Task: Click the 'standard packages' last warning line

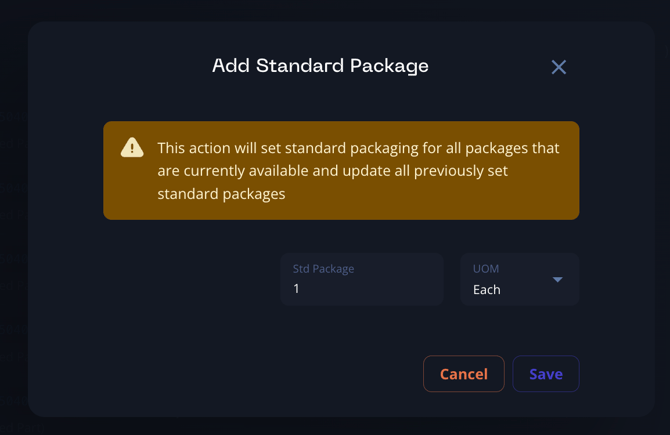Action: (x=221, y=194)
